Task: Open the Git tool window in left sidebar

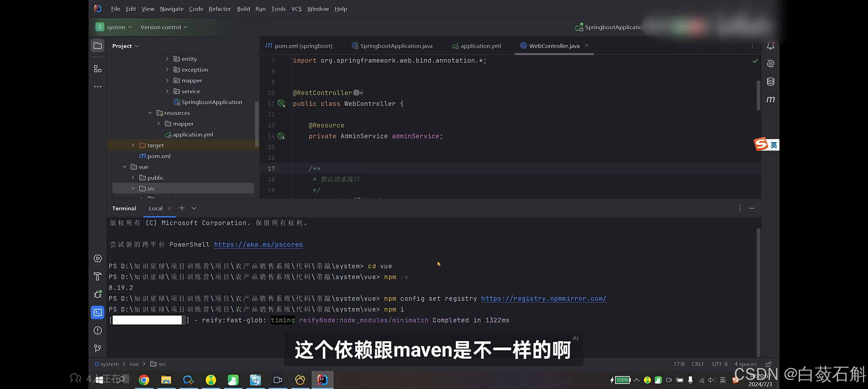Action: [98, 348]
